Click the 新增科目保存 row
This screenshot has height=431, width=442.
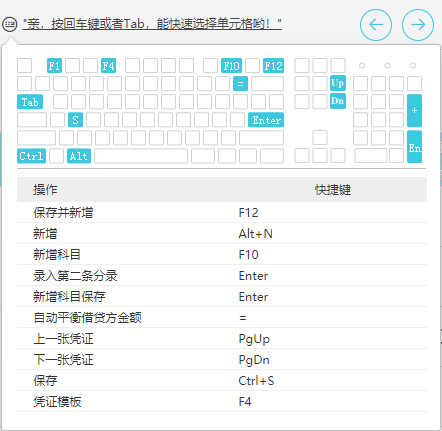coord(222,296)
